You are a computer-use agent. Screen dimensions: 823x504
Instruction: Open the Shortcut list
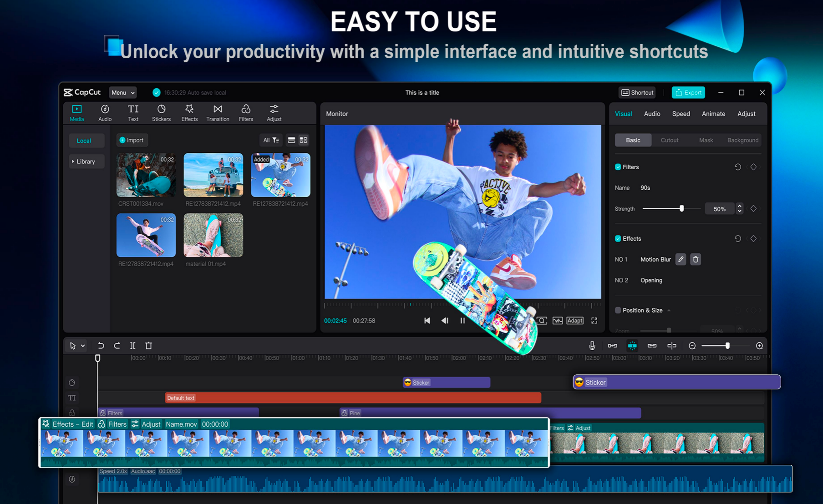point(637,92)
